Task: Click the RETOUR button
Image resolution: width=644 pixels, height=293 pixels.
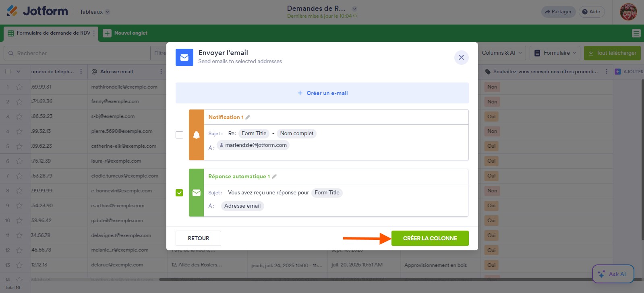Action: (x=198, y=238)
